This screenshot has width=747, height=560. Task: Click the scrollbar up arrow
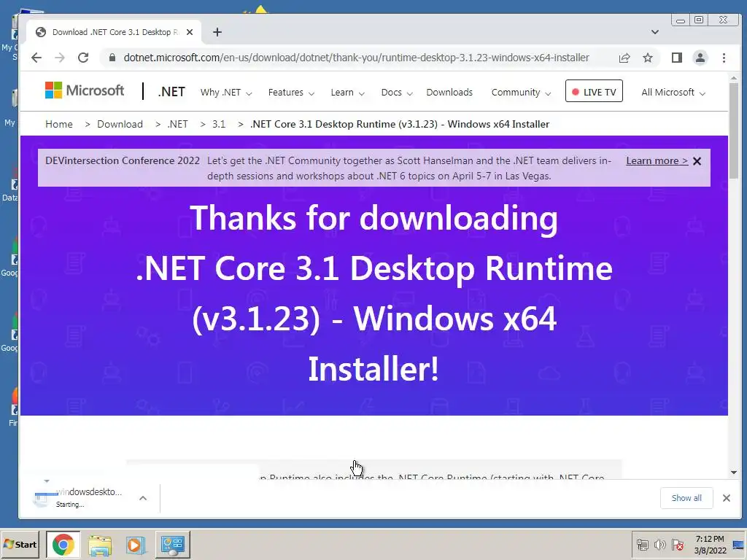(x=734, y=78)
